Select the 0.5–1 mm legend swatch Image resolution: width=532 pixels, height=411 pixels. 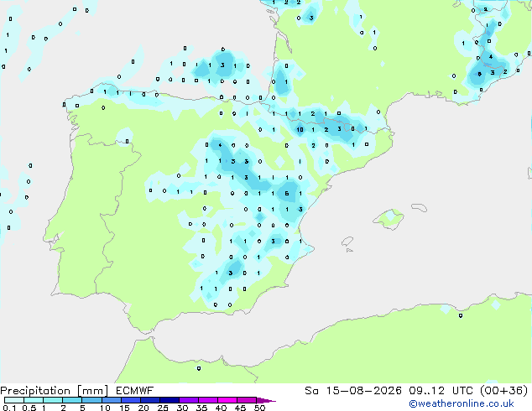(x=34, y=400)
